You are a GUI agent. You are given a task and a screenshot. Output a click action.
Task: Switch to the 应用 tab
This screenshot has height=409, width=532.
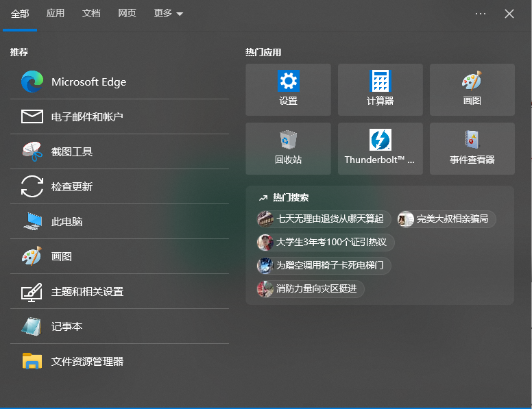pos(56,14)
